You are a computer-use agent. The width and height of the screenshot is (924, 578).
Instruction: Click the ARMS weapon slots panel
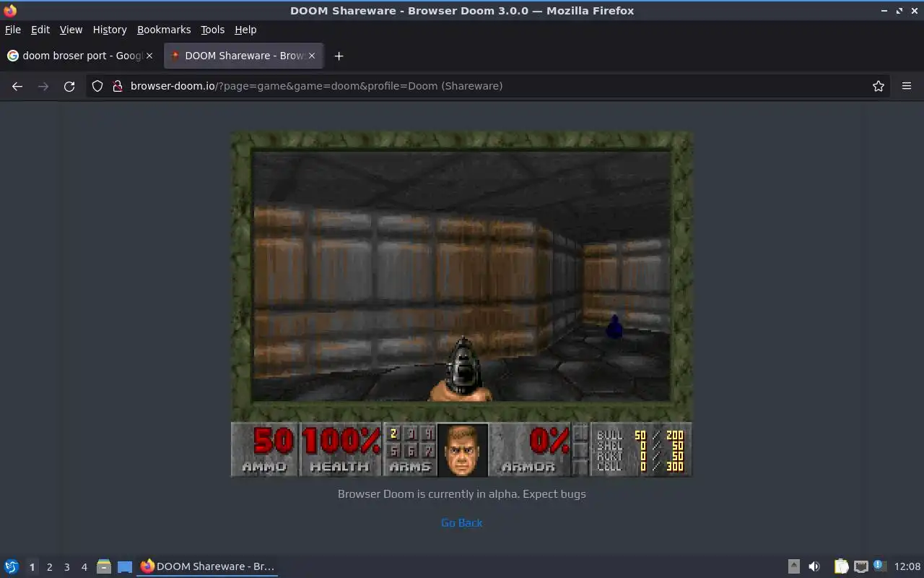410,449
